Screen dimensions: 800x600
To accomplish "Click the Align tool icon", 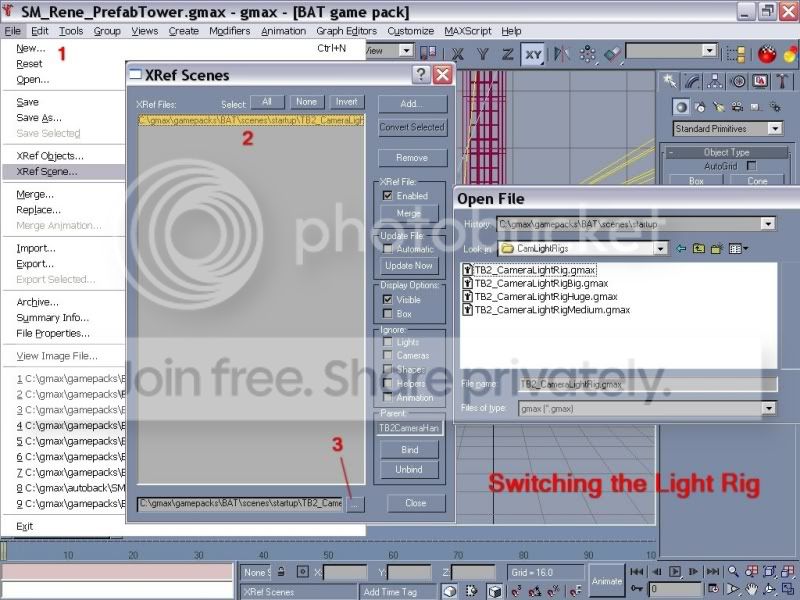I will click(611, 54).
